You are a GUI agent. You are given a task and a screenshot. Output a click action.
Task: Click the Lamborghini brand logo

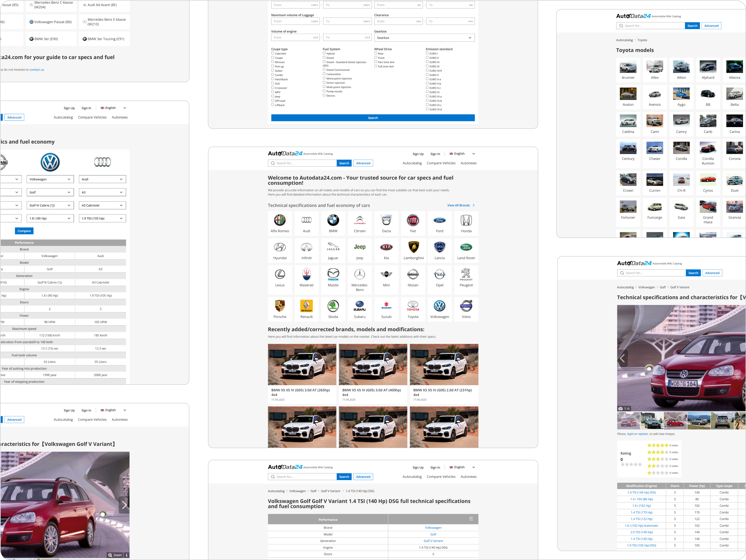(x=413, y=247)
